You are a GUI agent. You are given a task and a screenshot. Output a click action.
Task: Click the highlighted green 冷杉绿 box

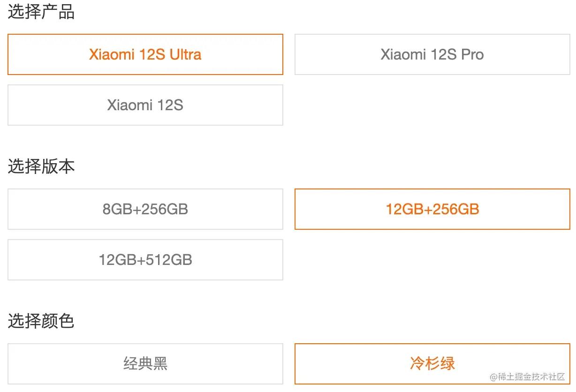432,363
